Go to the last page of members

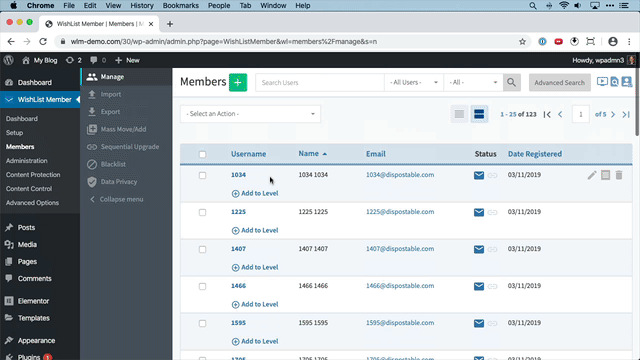(x=626, y=114)
